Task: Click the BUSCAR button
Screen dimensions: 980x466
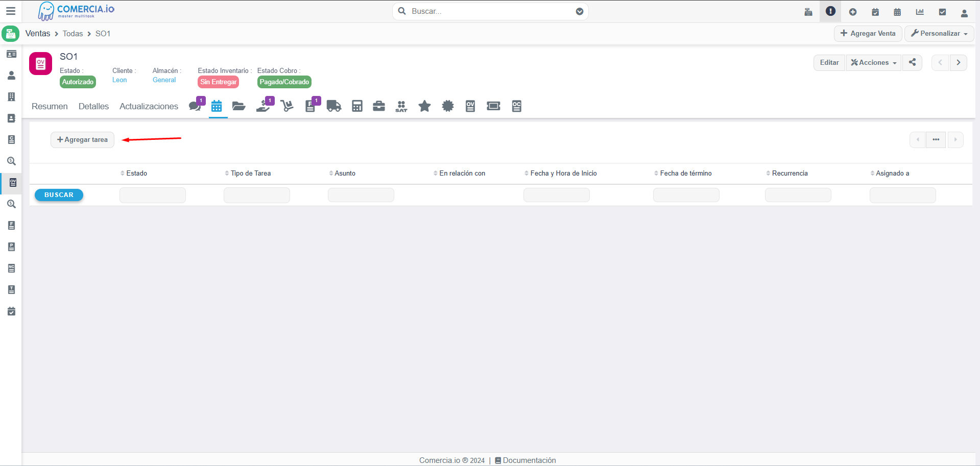Action: coord(59,195)
